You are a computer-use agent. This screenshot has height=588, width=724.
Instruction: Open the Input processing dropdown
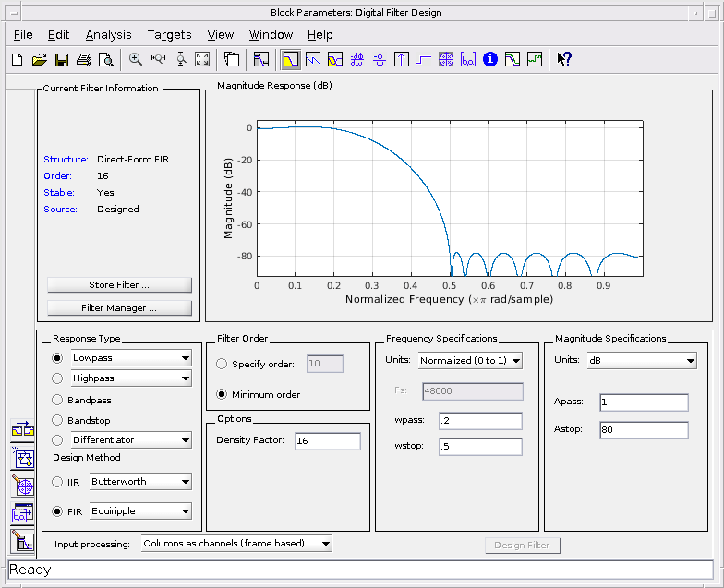coord(236,544)
